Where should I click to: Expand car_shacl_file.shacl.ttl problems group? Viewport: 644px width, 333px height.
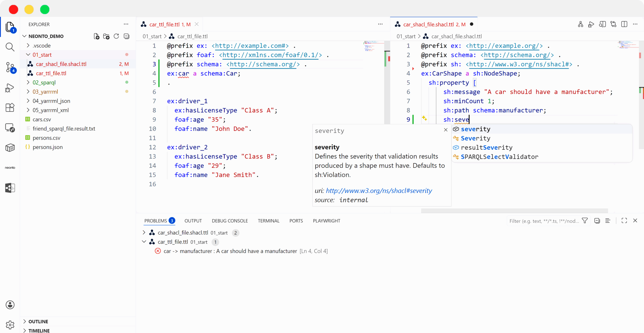coord(144,232)
